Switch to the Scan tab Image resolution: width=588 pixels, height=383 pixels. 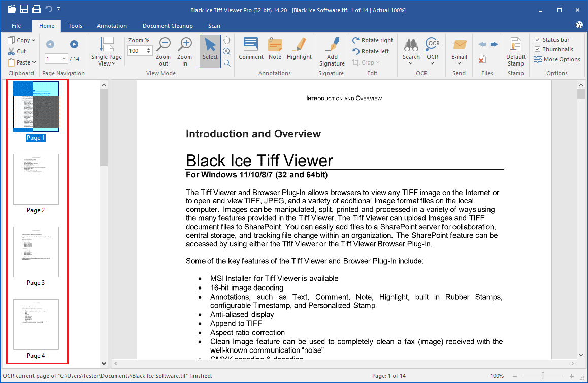point(214,26)
